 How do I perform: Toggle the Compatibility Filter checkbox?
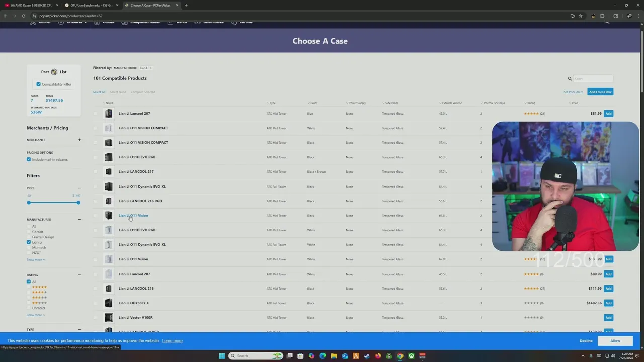[38, 84]
